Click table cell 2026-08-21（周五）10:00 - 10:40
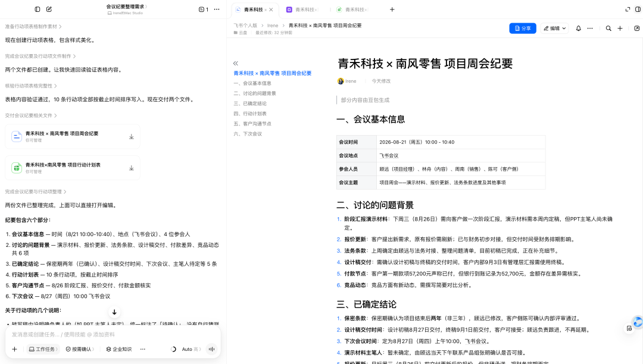The height and width of the screenshot is (364, 643). pyautogui.click(x=461, y=142)
